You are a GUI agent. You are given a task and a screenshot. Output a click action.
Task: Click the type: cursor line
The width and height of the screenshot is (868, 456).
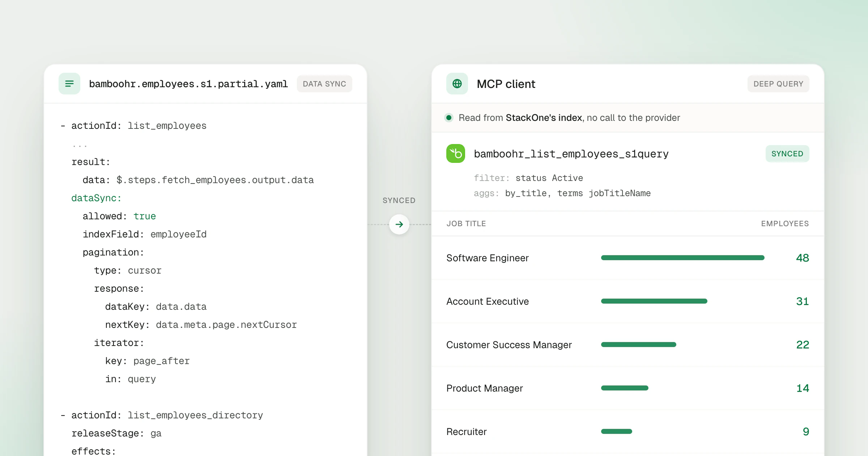128,270
